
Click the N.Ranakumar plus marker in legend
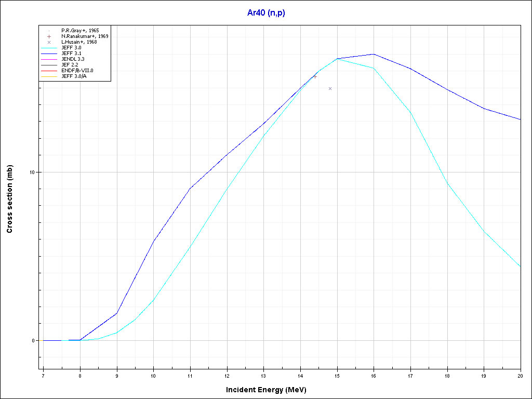tap(49, 36)
